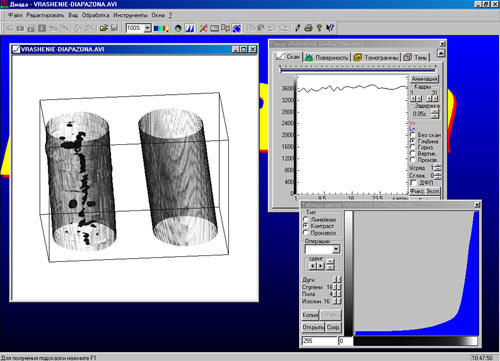Click the round sphere toolbar icon

[178, 28]
